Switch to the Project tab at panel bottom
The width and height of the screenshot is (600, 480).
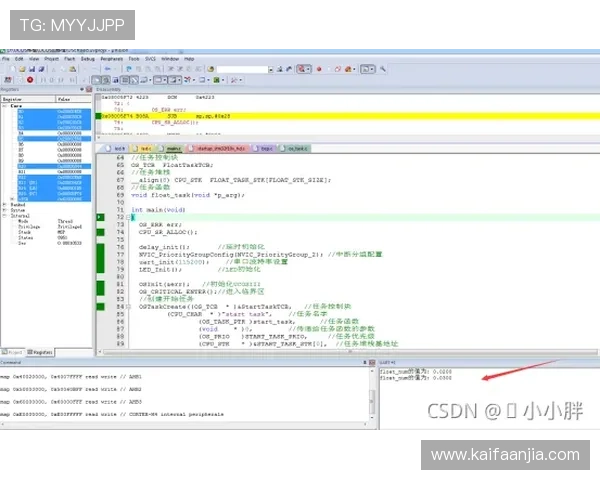click(13, 352)
